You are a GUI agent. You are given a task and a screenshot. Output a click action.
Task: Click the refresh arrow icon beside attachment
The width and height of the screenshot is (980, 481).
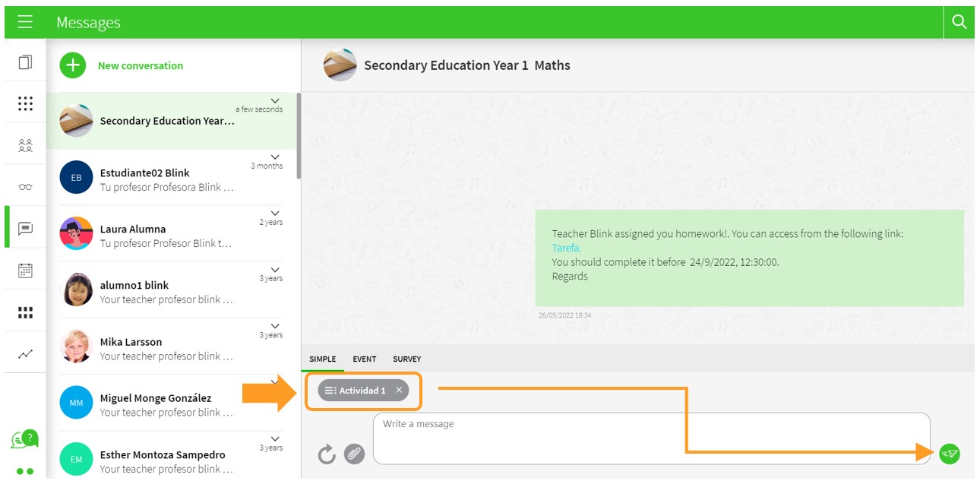point(327,454)
